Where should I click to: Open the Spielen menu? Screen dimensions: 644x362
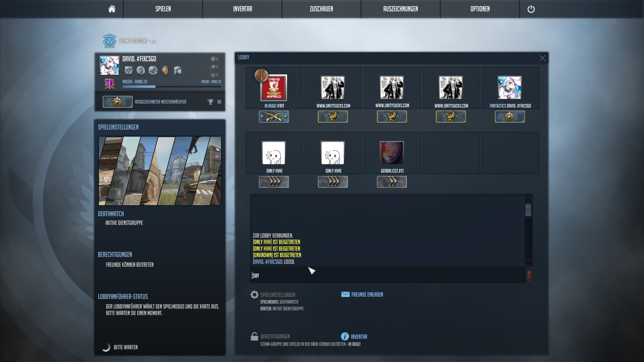163,9
